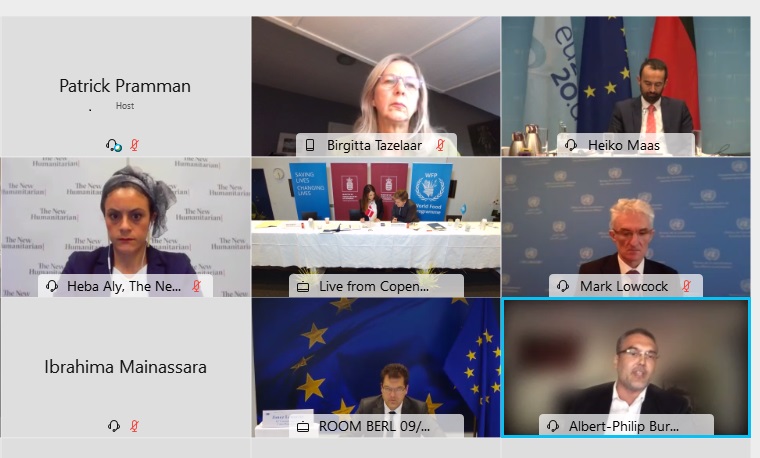Click Patrick Pramman's muted microphone icon
Image resolution: width=760 pixels, height=458 pixels.
tap(134, 145)
